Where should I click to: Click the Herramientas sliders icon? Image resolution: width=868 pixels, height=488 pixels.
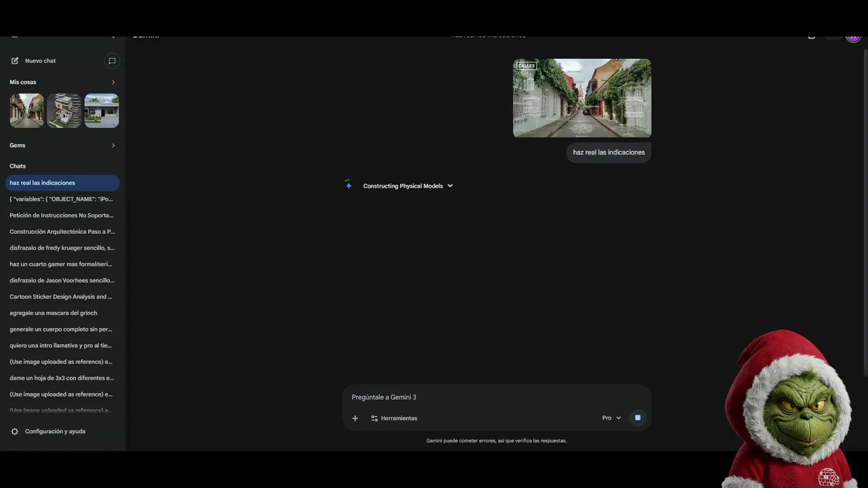pos(374,418)
